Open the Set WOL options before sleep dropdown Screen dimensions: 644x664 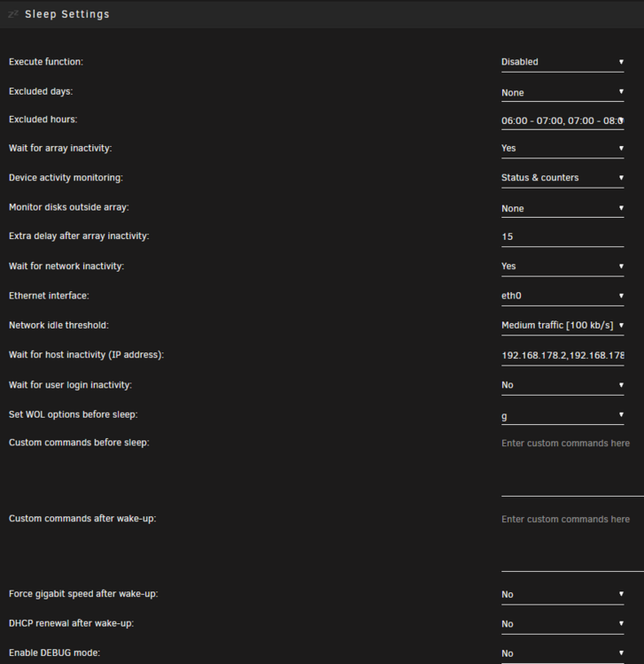tap(563, 415)
